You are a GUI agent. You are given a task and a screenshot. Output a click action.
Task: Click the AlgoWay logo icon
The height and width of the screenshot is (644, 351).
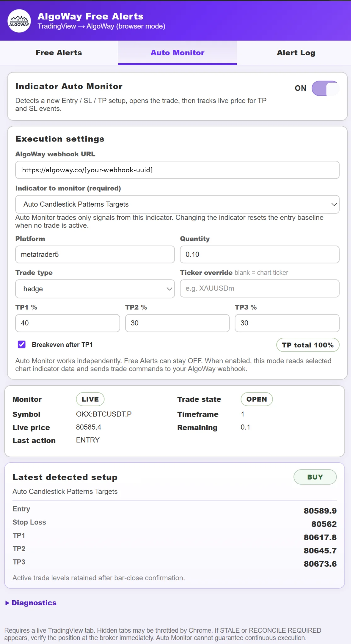click(x=19, y=21)
